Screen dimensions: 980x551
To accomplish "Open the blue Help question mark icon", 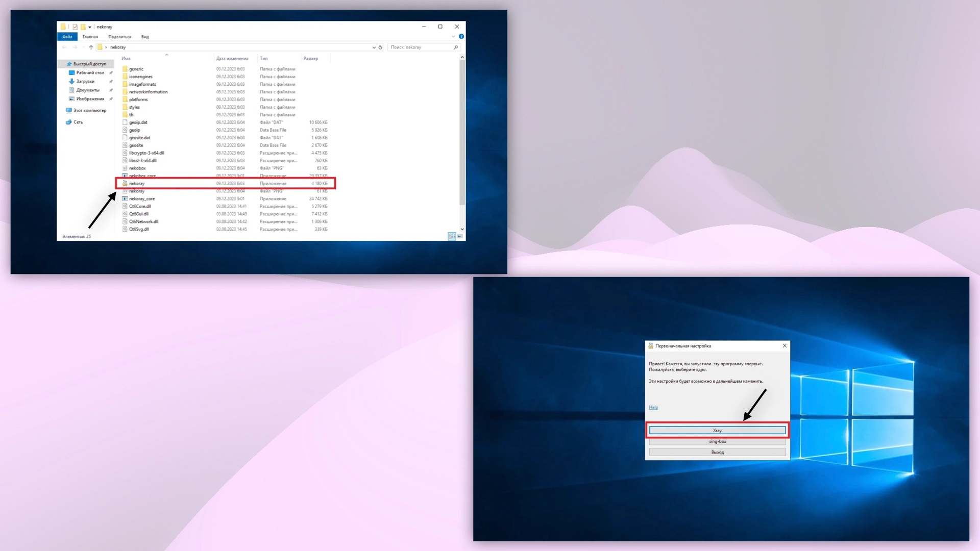I will 461,37.
